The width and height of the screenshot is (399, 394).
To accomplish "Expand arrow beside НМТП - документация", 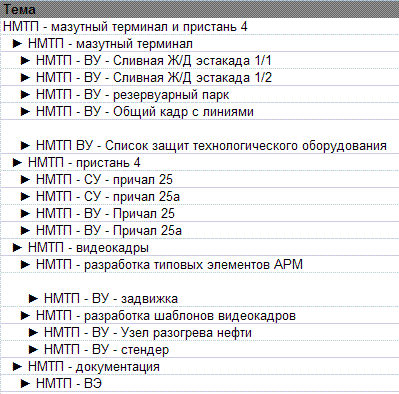I will 17,367.
